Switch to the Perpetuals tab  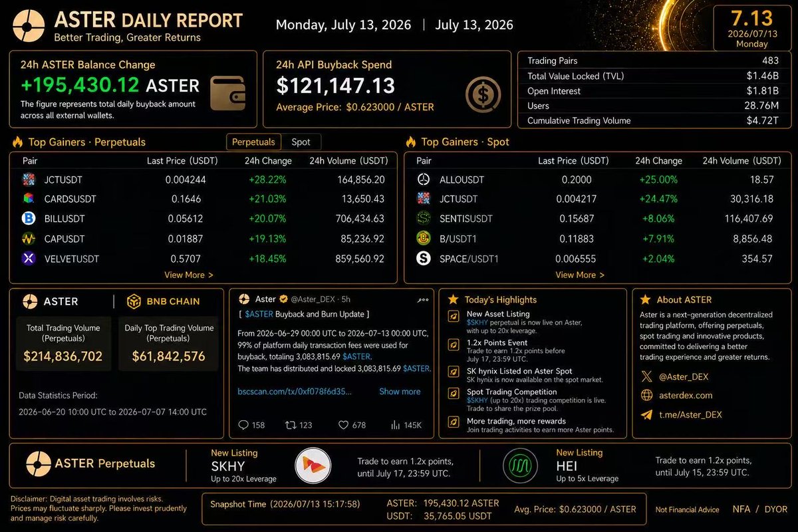(x=253, y=142)
